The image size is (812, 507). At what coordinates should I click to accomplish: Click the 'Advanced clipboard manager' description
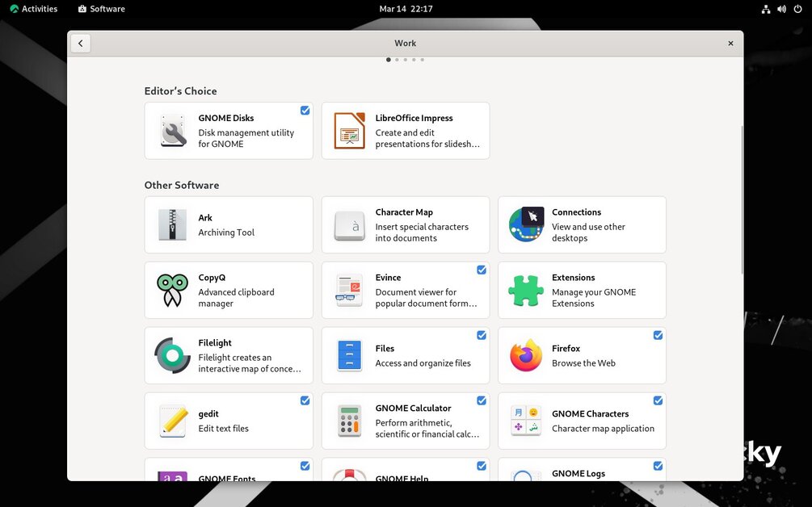point(236,297)
